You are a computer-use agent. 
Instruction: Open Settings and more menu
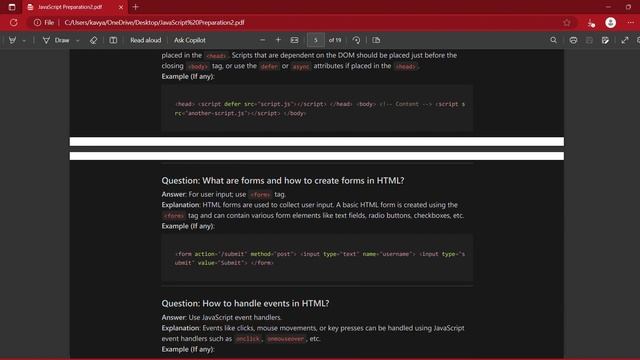click(631, 22)
